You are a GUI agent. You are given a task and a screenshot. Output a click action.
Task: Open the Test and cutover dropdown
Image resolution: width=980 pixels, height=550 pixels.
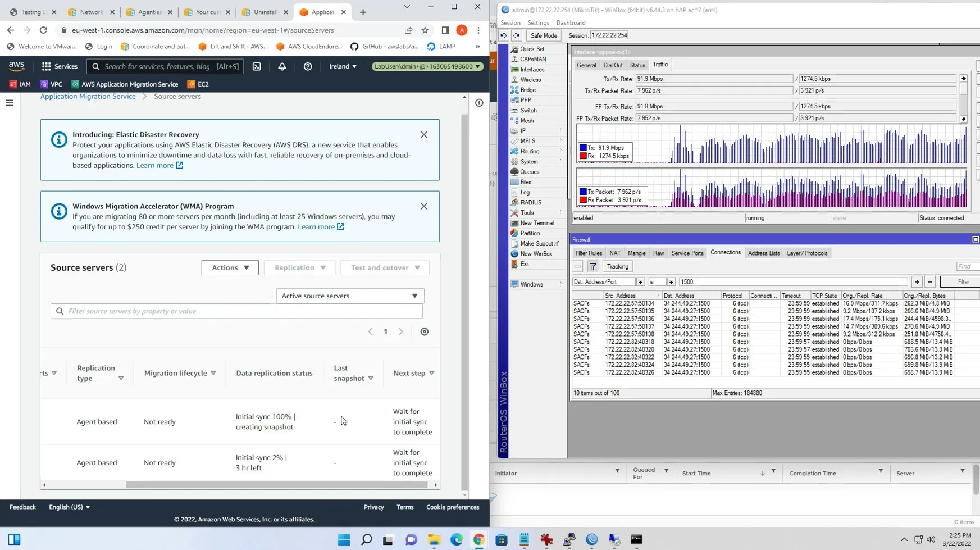point(385,267)
